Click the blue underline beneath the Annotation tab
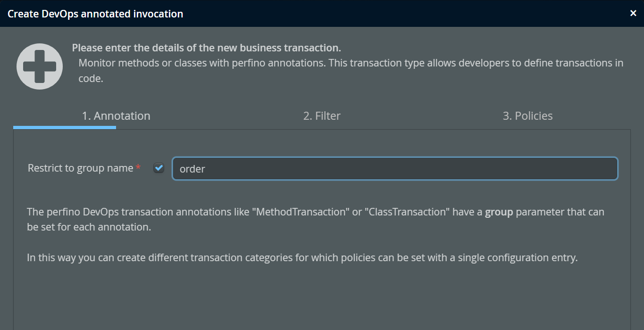Screen dimensions: 644x330 click(x=65, y=127)
